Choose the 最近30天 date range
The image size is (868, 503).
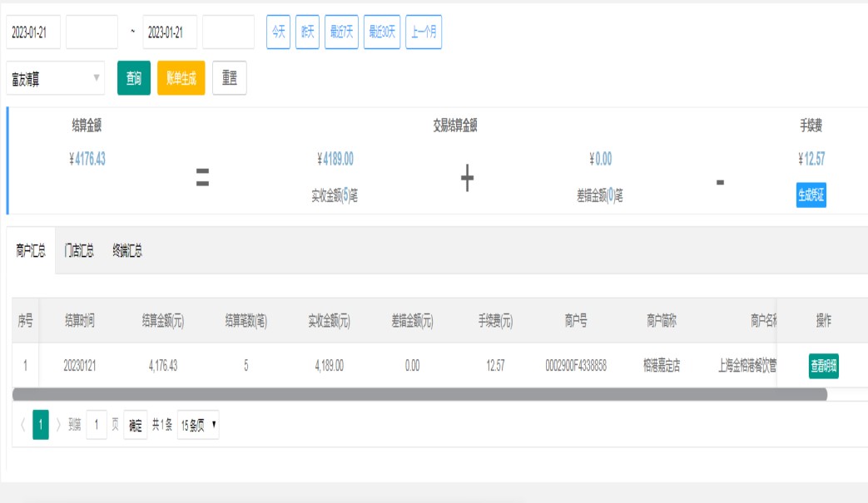tap(382, 32)
